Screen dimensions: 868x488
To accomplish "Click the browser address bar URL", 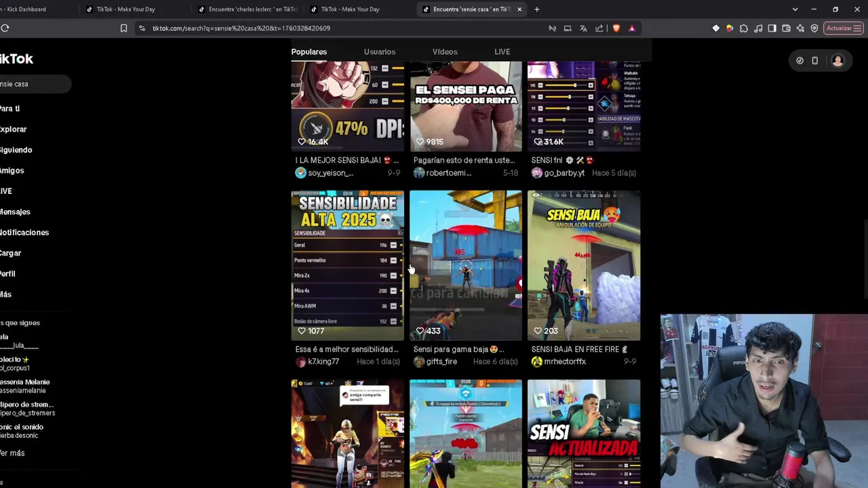I will (x=241, y=28).
